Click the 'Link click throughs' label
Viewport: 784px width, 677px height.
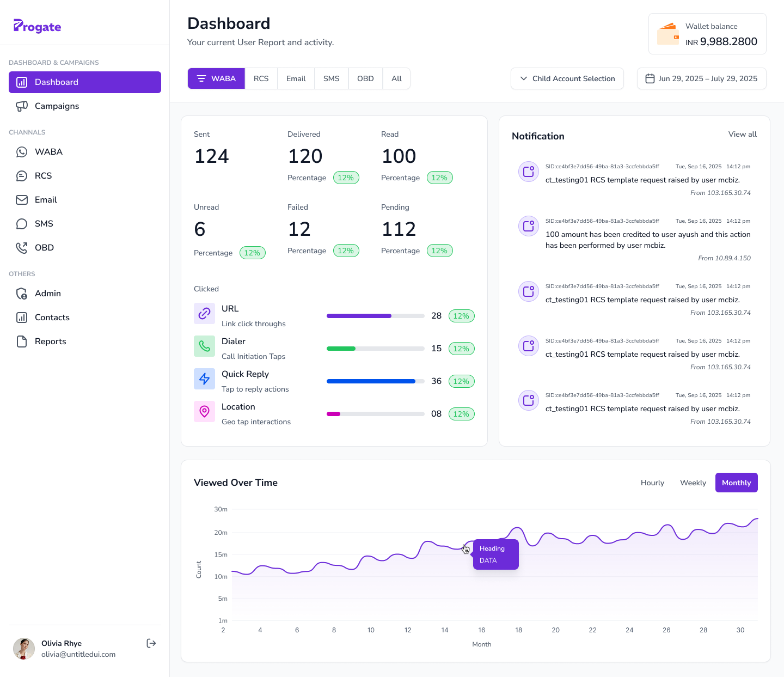pos(254,324)
